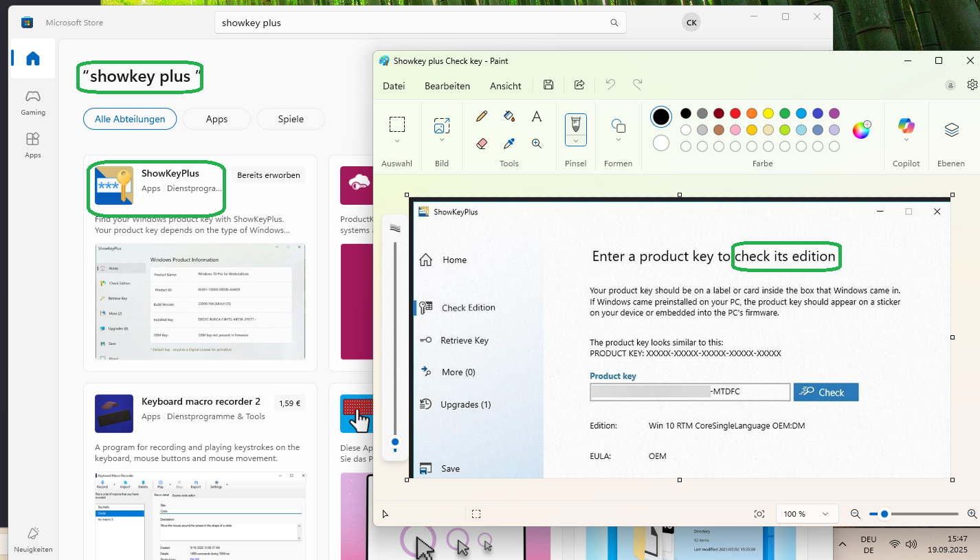Choose the yellow color swatch
The height and width of the screenshot is (560, 980).
click(x=768, y=113)
